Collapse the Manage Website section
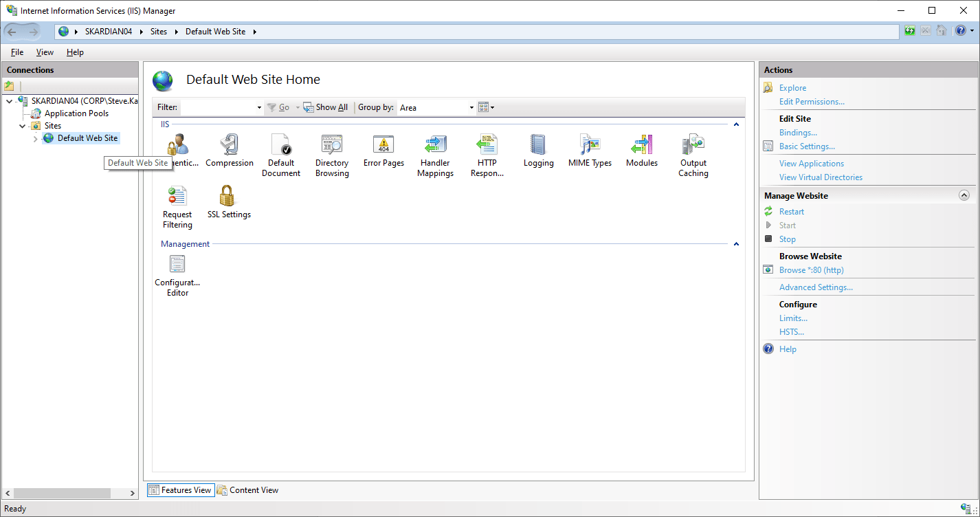This screenshot has height=517, width=980. click(964, 195)
